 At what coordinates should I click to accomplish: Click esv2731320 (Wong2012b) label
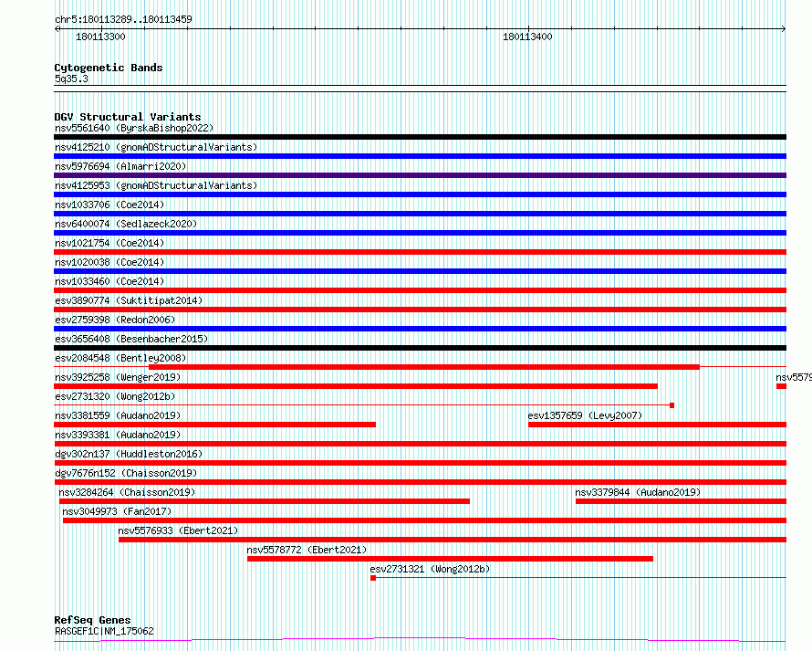tap(115, 396)
